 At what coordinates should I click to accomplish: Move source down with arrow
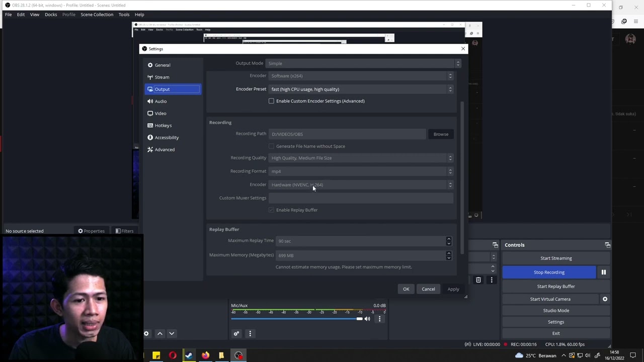pos(172,333)
